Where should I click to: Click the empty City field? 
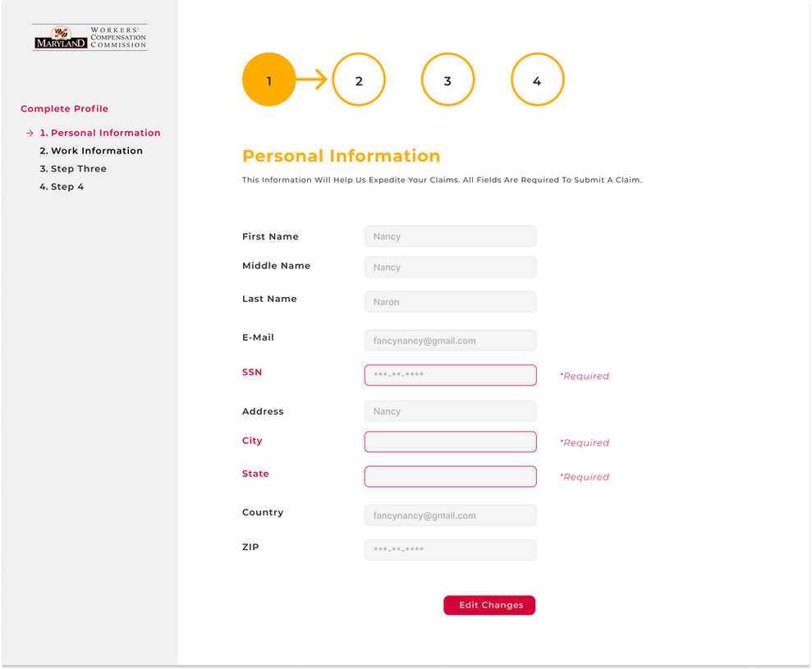click(450, 442)
